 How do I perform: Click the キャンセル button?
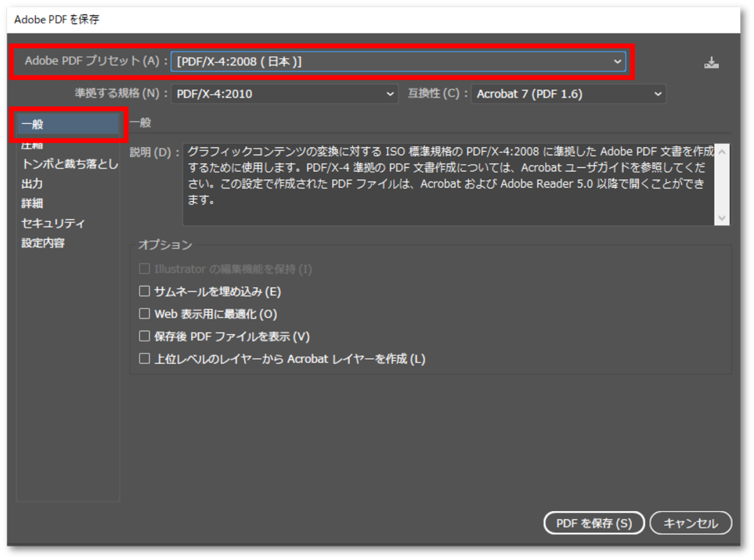click(x=691, y=523)
